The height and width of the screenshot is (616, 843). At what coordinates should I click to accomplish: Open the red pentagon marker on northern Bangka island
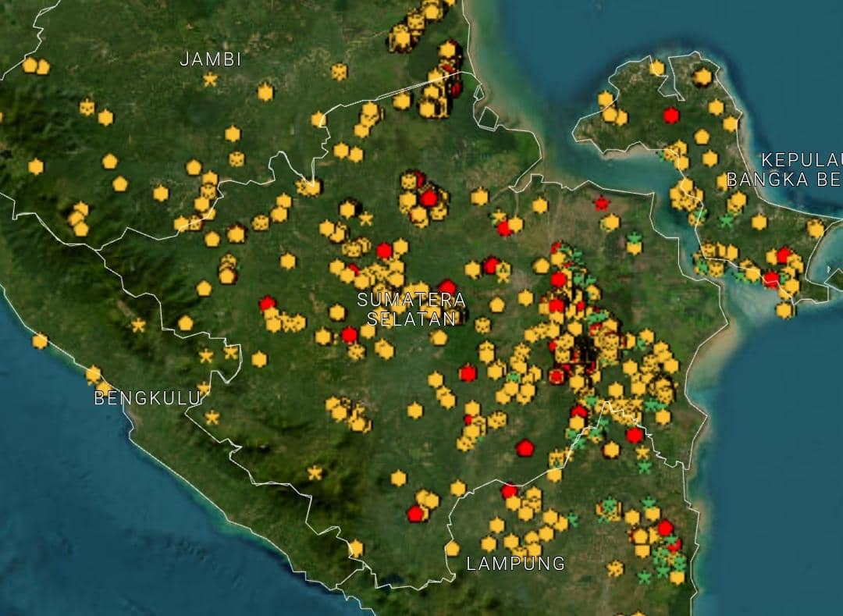click(x=671, y=115)
